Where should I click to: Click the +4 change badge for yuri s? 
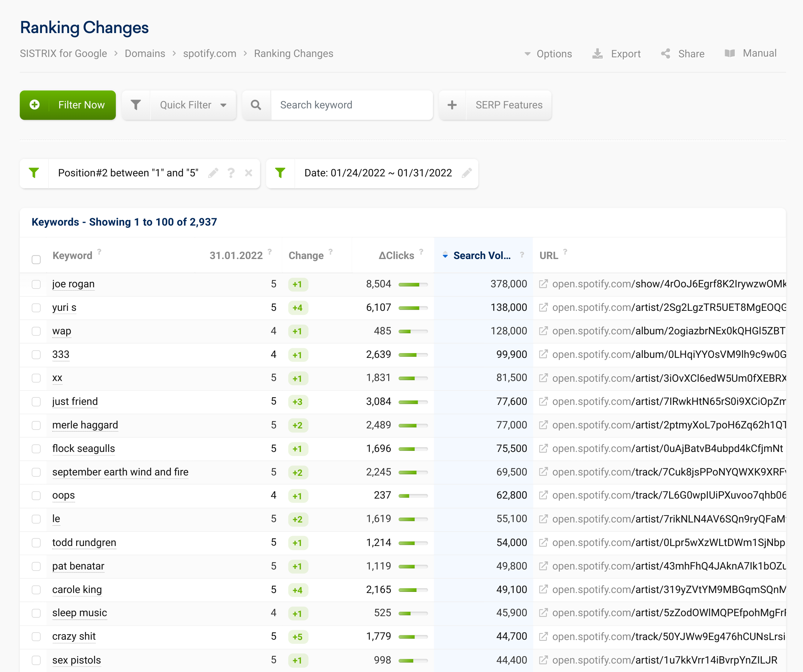[298, 308]
